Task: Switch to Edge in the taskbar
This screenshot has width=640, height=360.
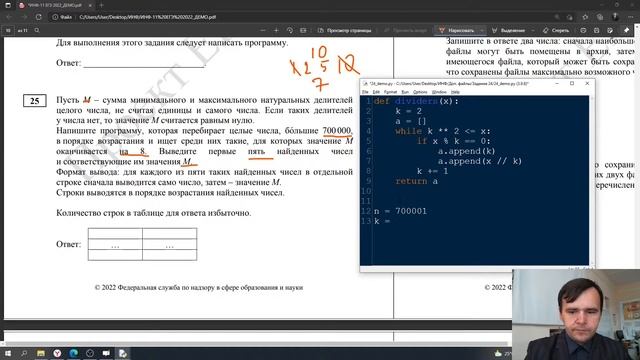Action: (73, 353)
